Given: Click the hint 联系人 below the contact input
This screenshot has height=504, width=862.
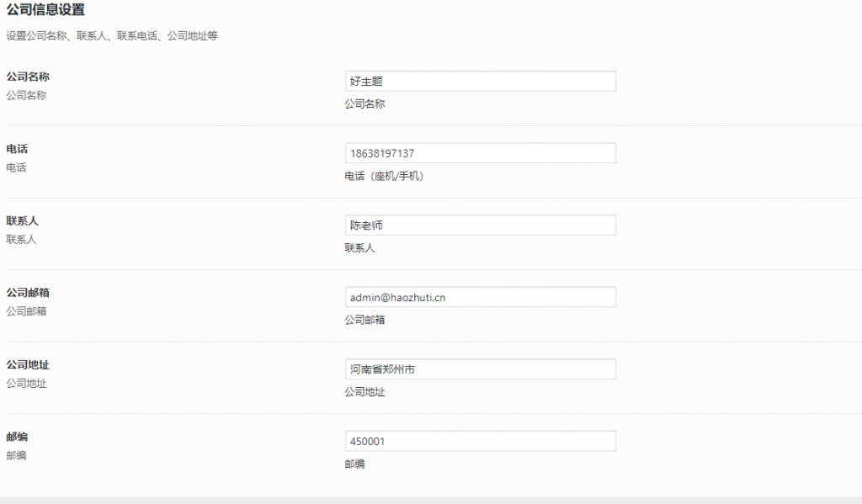Looking at the screenshot, I should pyautogui.click(x=359, y=248).
